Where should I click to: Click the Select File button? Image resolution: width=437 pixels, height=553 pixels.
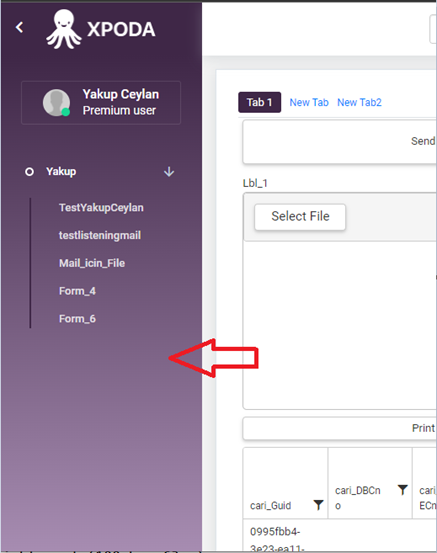[300, 217]
